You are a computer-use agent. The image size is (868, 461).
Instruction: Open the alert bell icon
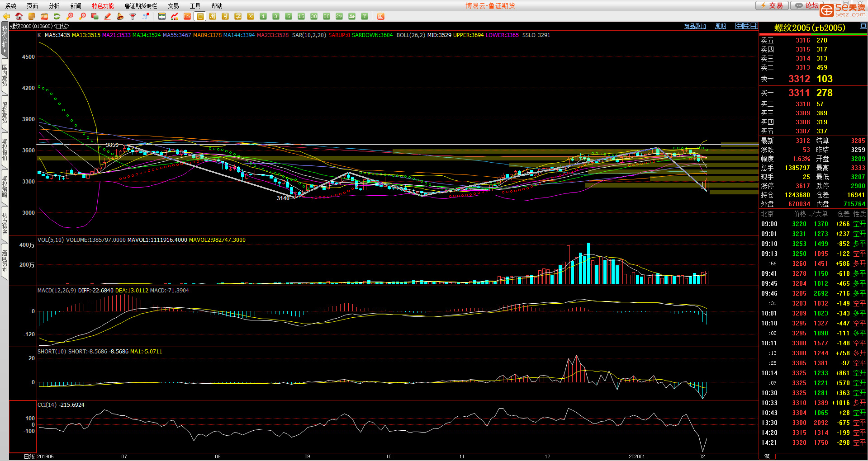(120, 16)
